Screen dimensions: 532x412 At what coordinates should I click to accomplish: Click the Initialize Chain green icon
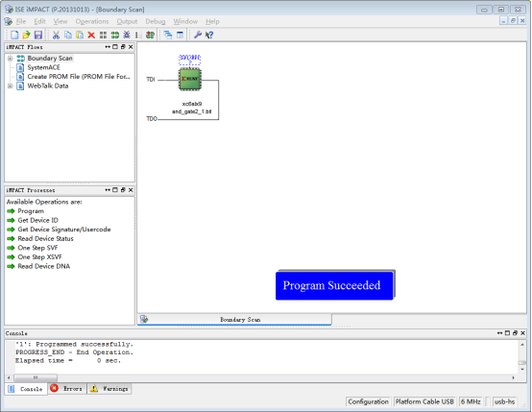coord(115,35)
